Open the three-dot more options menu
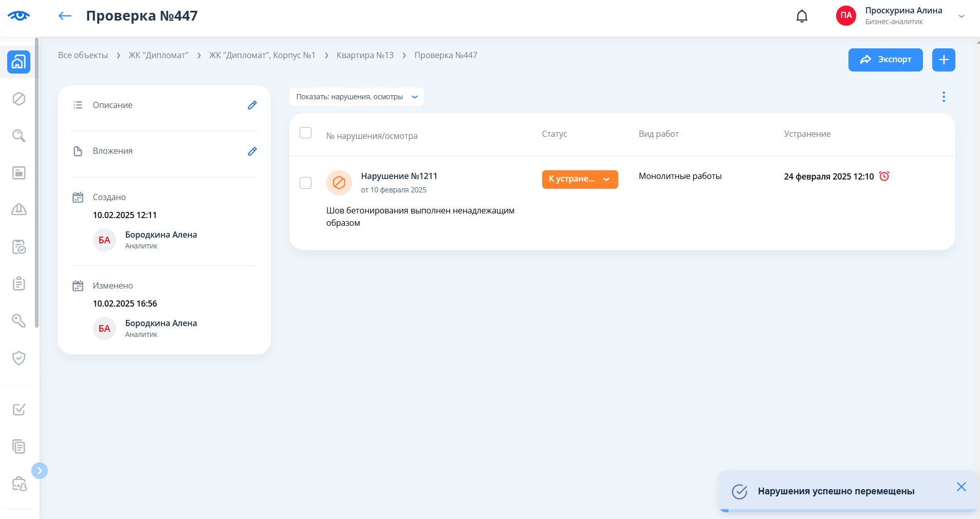 (x=944, y=97)
